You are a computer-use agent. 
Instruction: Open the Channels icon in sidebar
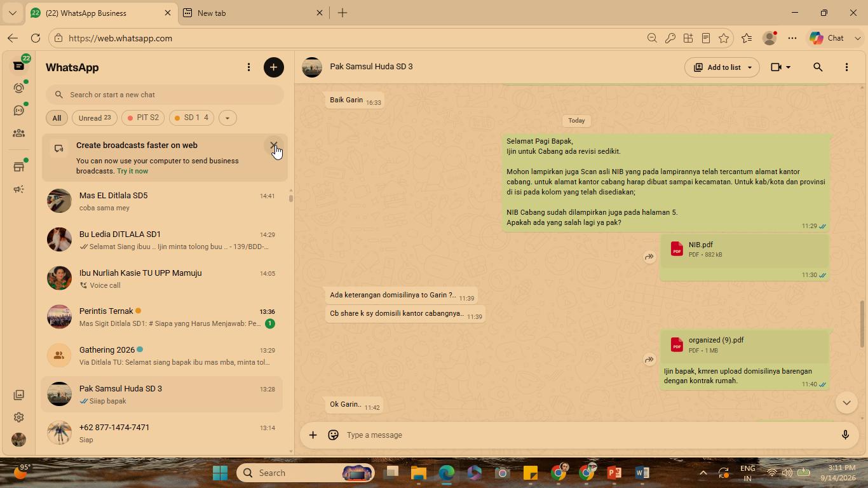point(18,111)
